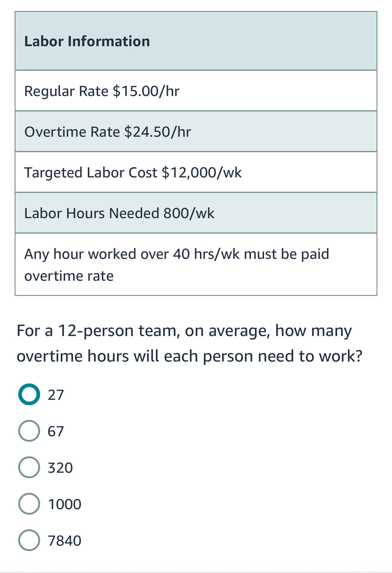Screen dimensions: 392x573
Task: Click inside the Labor Information table
Action: [x=196, y=152]
